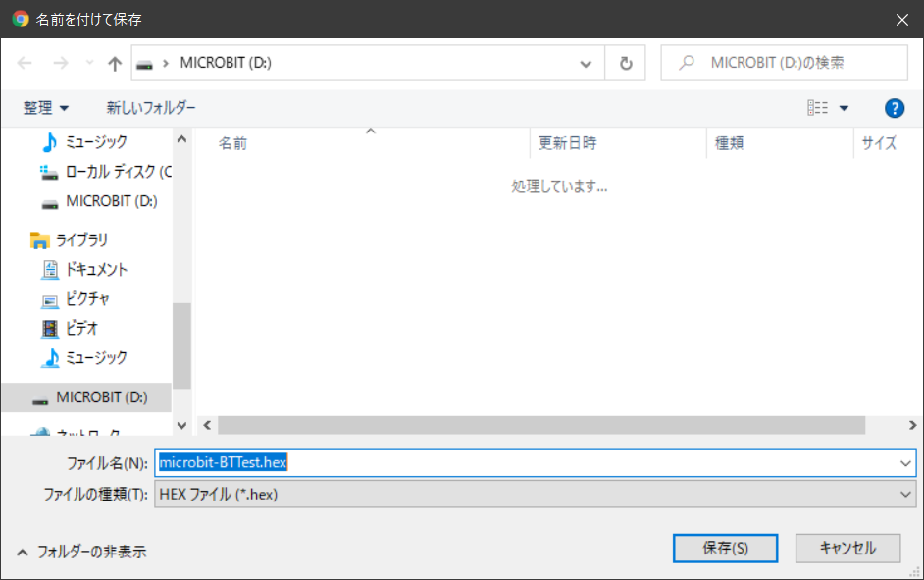Sort files by the 名前 column
Image resolution: width=924 pixels, height=580 pixels.
(231, 142)
